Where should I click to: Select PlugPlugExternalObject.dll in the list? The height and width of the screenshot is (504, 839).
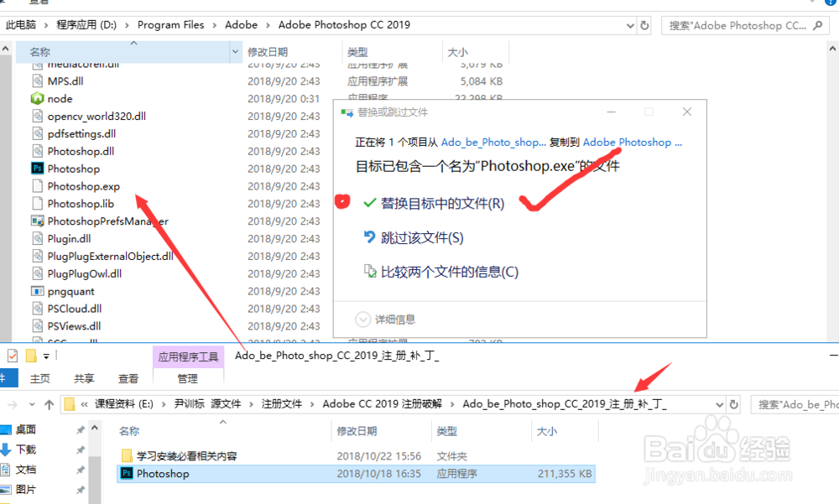pos(110,257)
